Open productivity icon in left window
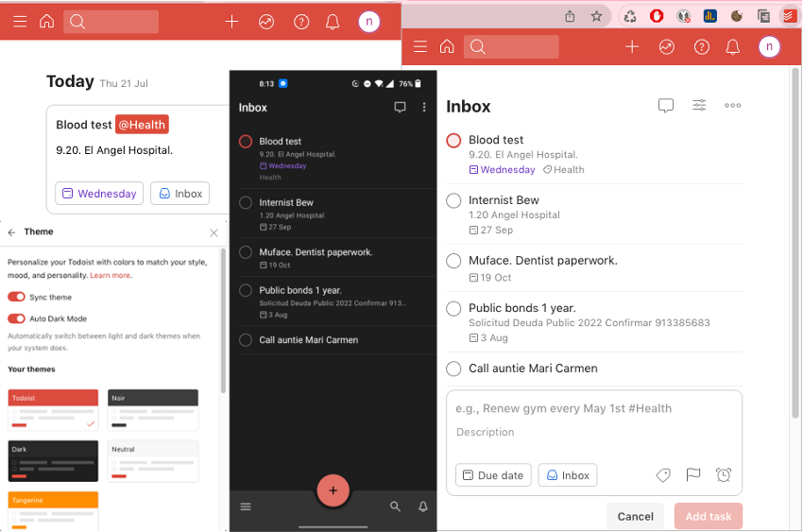Viewport: 803px width, 532px height. pos(266,22)
